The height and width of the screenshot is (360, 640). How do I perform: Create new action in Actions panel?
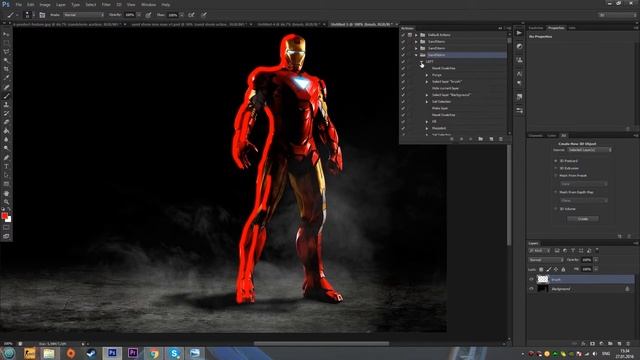point(491,139)
